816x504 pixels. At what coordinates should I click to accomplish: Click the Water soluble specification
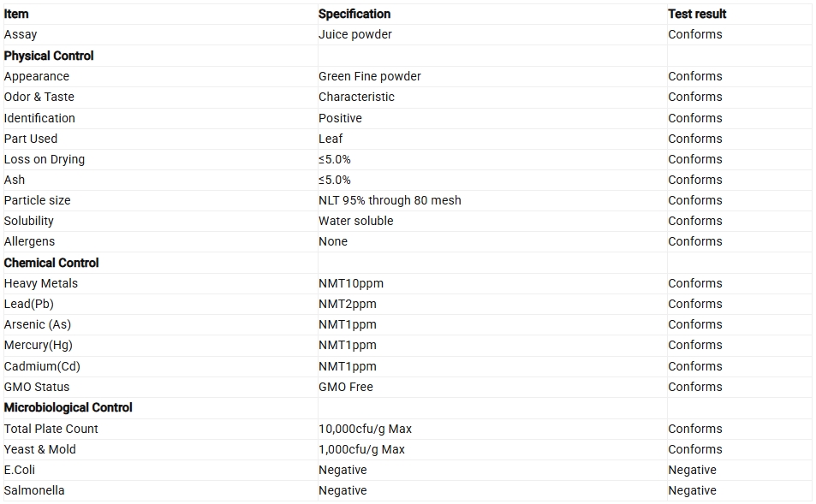pos(356,221)
